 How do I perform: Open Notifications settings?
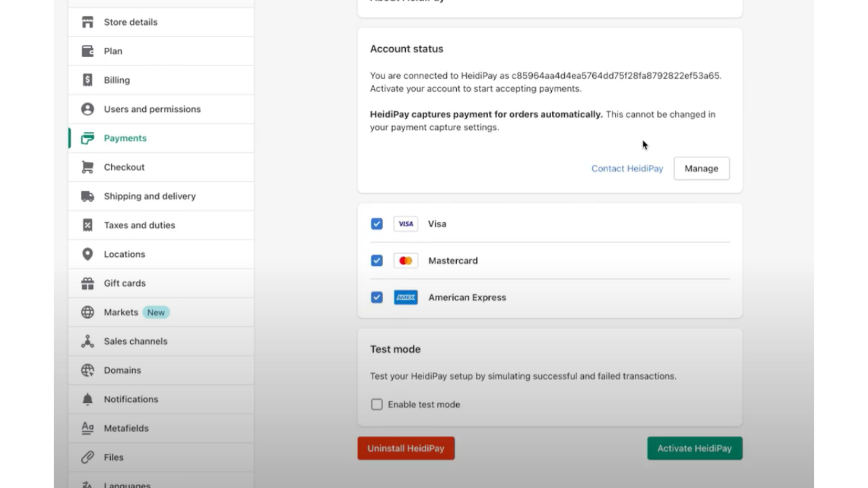tap(161, 399)
